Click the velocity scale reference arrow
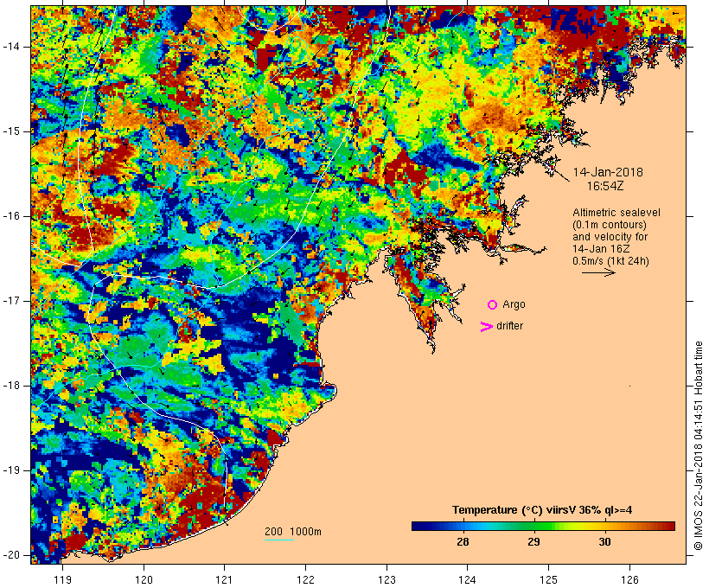Viewport: 709px width, 588px height. pos(598,272)
